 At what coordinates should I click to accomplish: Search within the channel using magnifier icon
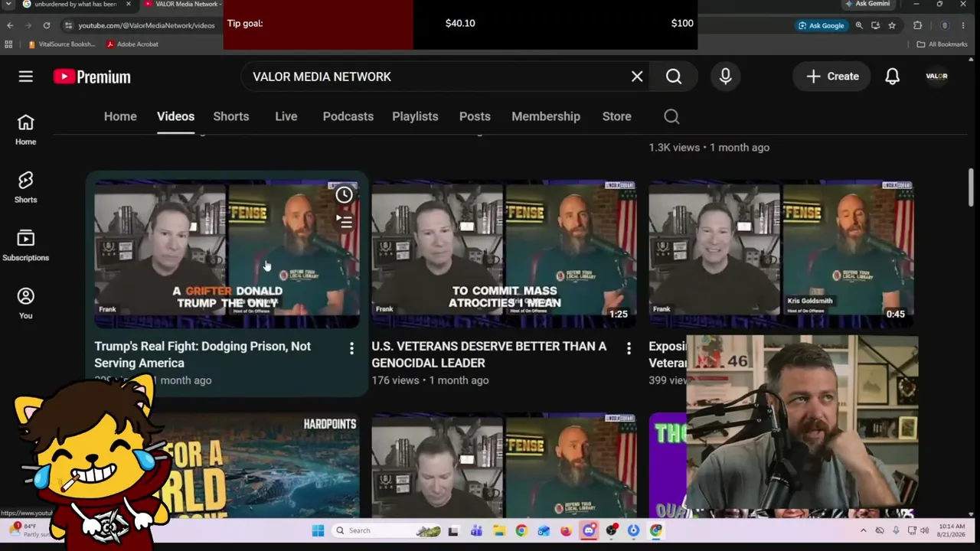click(x=671, y=116)
